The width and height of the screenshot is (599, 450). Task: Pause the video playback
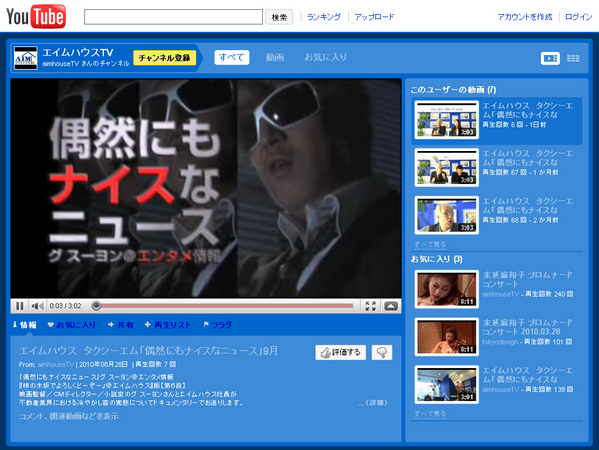(19, 306)
